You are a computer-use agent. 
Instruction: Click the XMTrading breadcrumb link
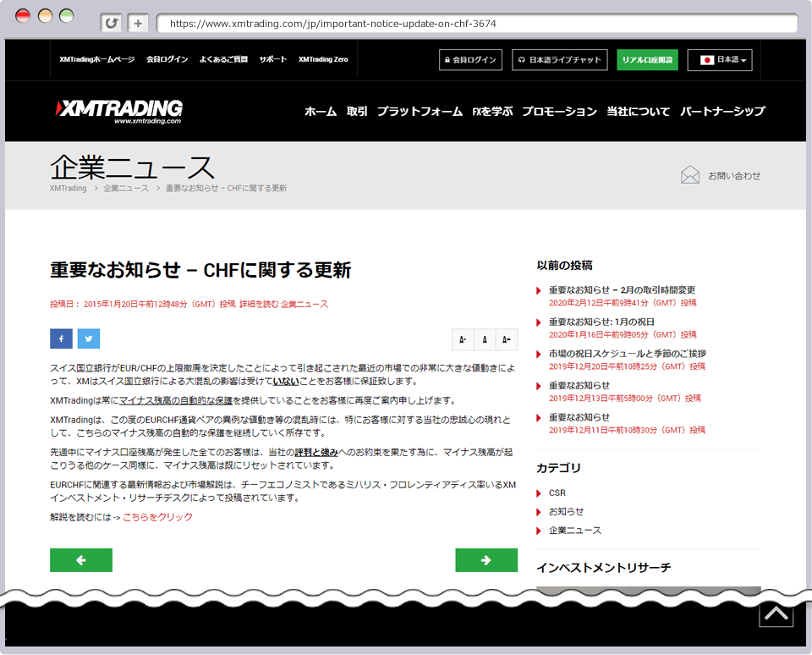68,188
